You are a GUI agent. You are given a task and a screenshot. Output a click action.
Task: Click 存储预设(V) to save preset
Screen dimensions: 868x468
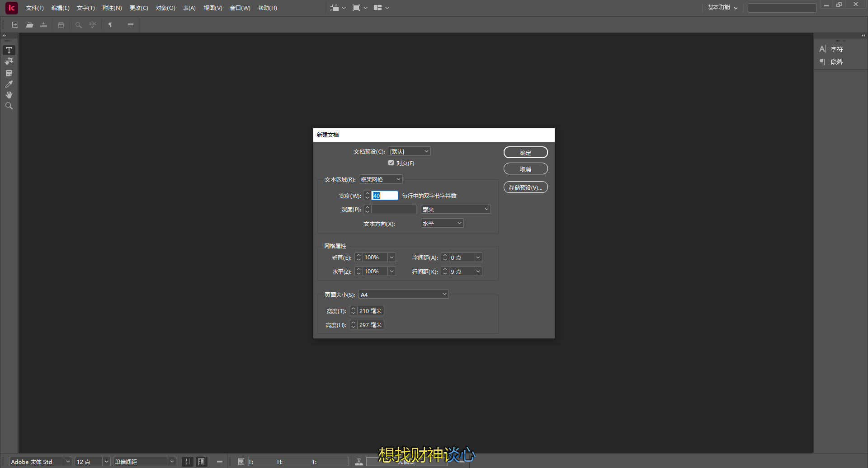[x=525, y=187]
